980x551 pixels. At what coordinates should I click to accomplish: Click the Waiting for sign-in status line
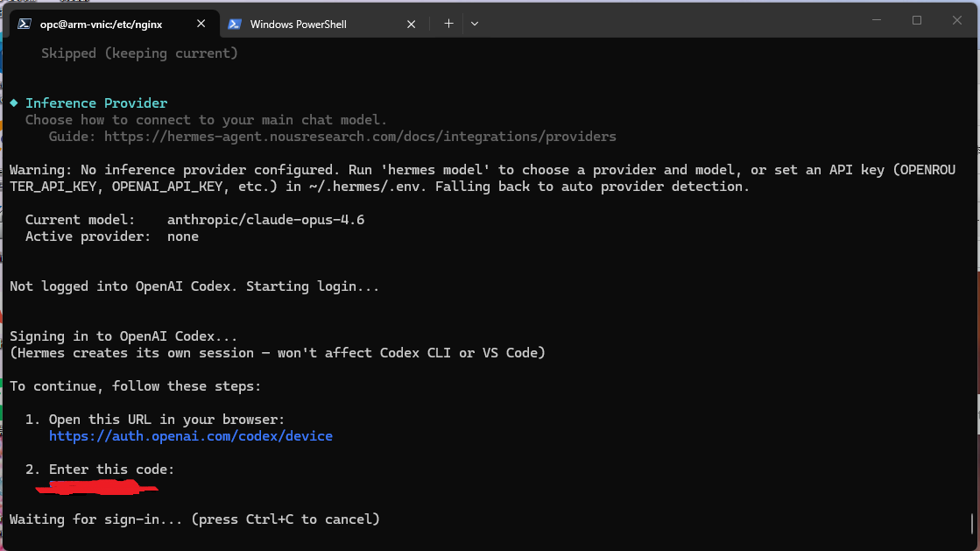(193, 519)
